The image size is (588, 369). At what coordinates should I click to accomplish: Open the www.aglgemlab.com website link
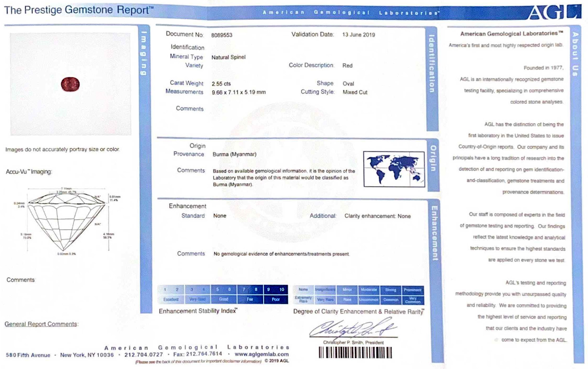262,354
